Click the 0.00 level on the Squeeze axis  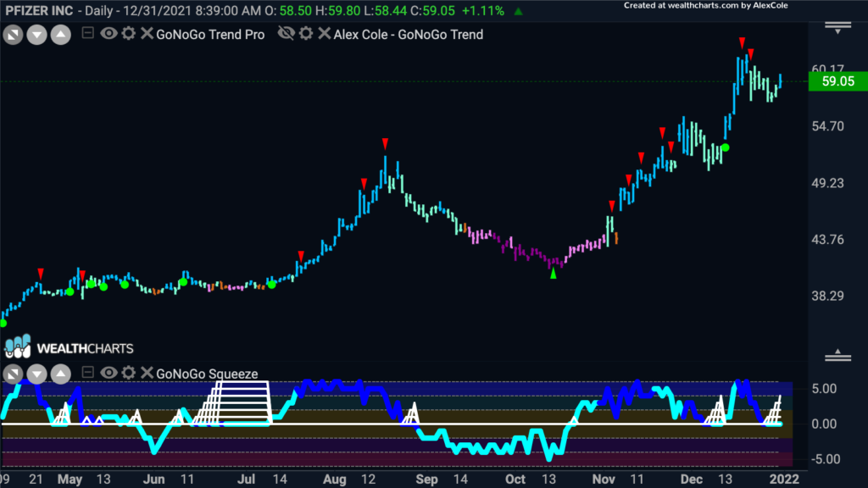[824, 424]
